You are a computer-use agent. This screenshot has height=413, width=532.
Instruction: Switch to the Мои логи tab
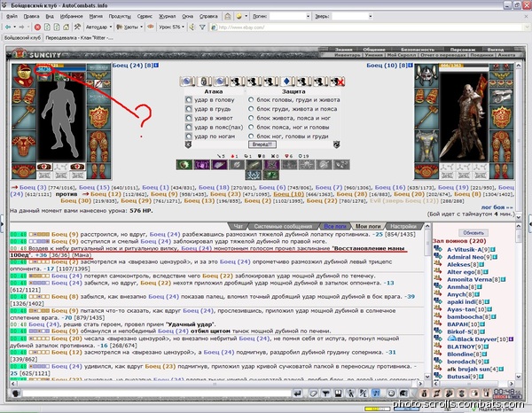(x=368, y=226)
